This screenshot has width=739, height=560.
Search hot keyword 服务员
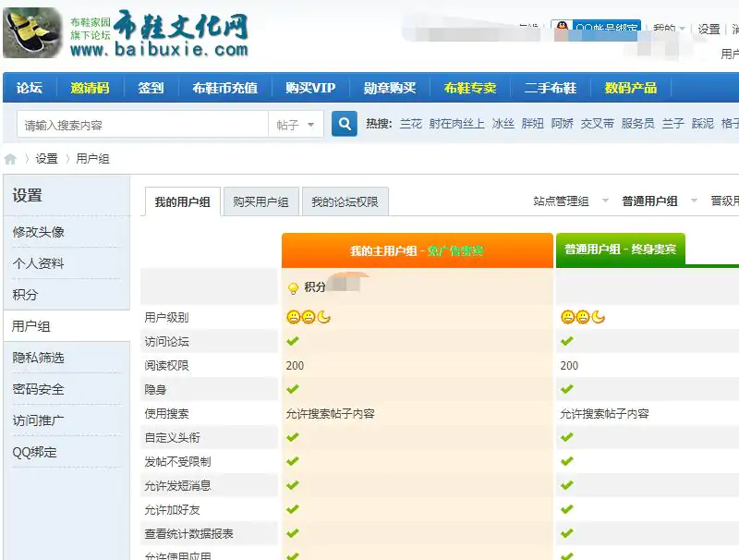click(x=637, y=124)
